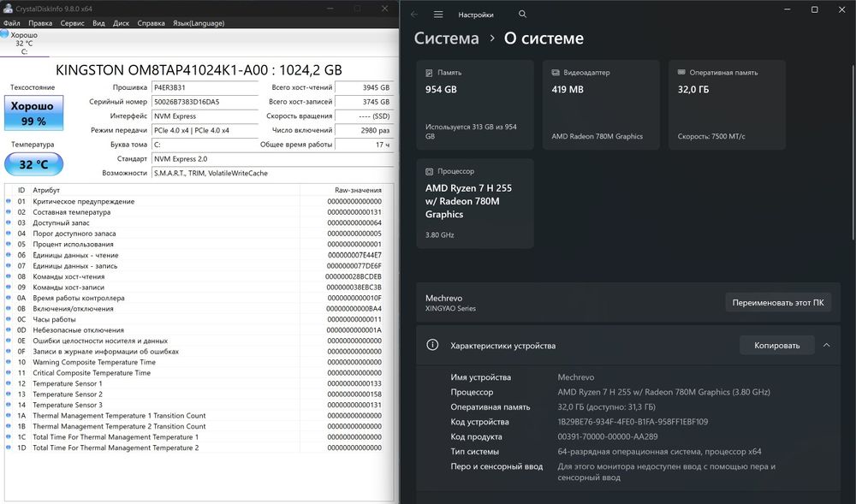Click the storage icon on the Память card

coord(429,73)
